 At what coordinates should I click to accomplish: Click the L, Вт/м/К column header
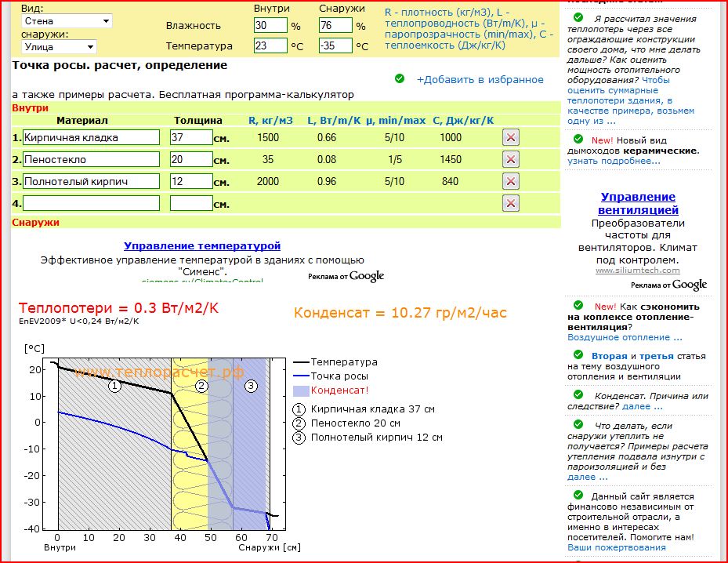(x=334, y=121)
